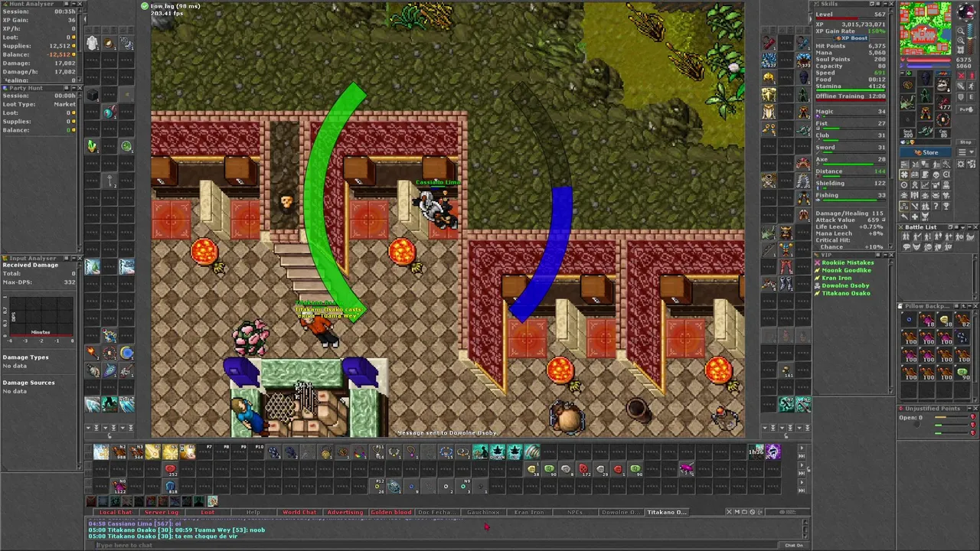This screenshot has width=980, height=551.
Task: Click the golden armor item in left container
Action: [769, 93]
